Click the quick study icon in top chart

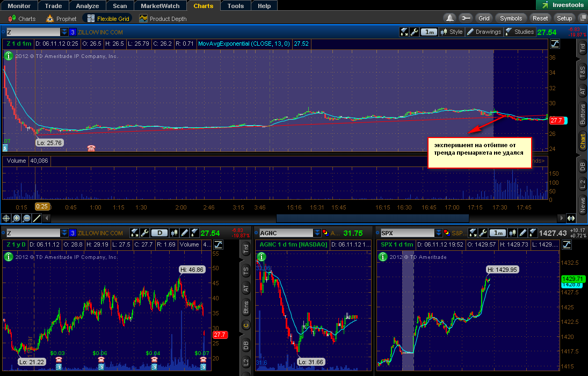pos(404,32)
